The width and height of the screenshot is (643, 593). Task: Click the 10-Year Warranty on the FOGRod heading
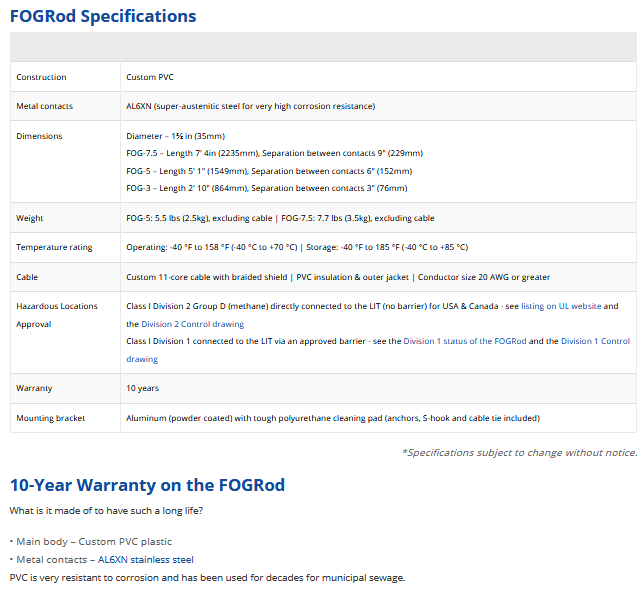(x=147, y=485)
